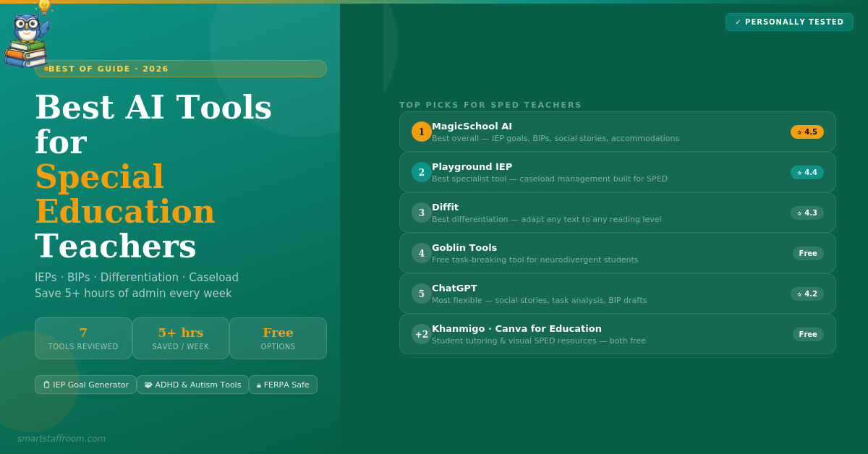
Task: Toggle the Personally Tested badge
Action: coord(789,22)
